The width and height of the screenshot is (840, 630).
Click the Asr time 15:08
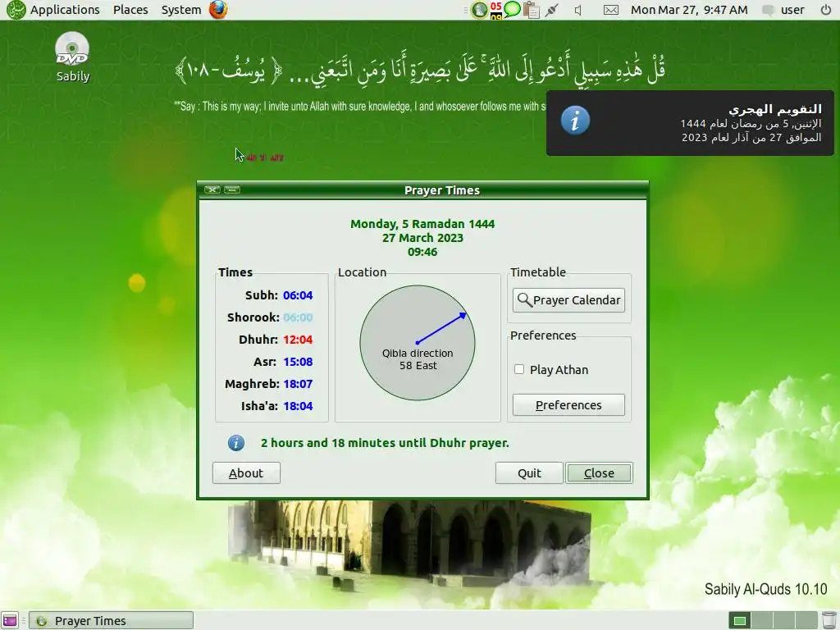click(298, 362)
